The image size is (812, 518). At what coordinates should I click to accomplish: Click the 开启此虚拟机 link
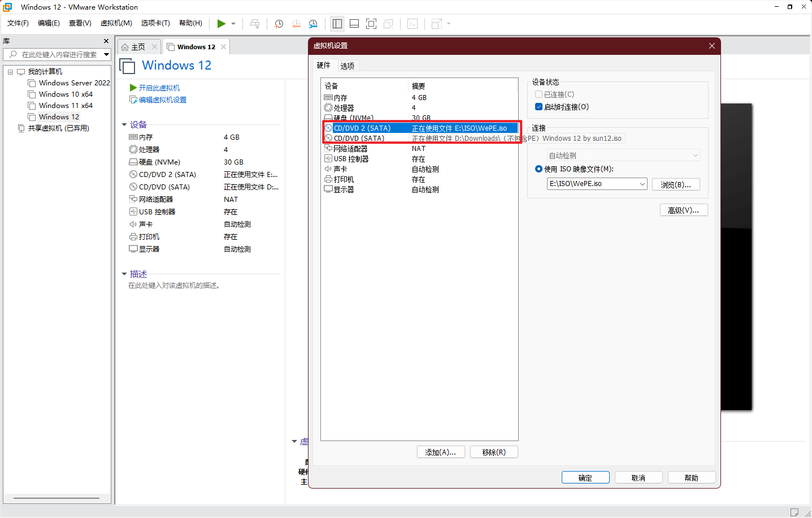point(159,88)
